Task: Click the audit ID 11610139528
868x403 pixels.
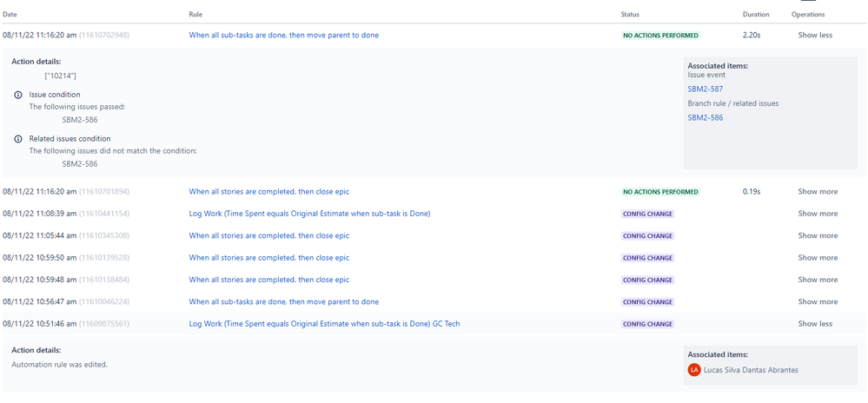Action: click(104, 258)
